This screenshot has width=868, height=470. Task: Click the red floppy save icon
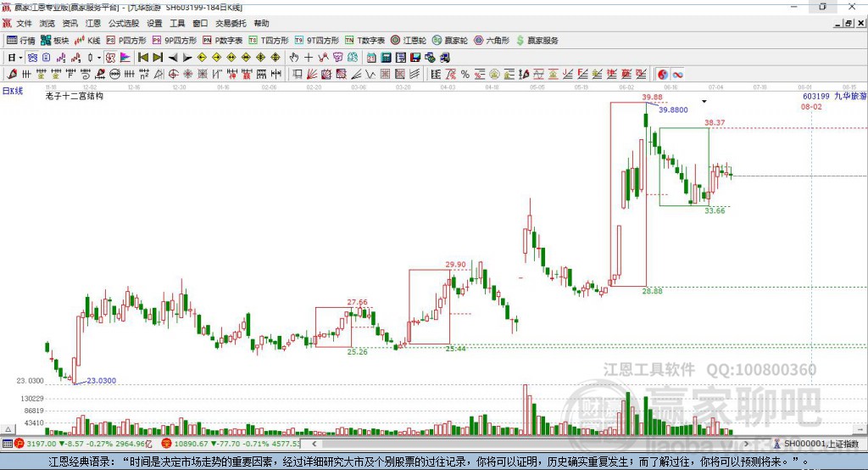(415, 58)
